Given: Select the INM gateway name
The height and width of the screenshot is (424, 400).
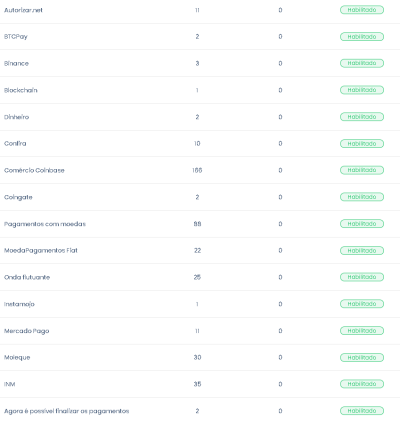Looking at the screenshot, I should [10, 384].
